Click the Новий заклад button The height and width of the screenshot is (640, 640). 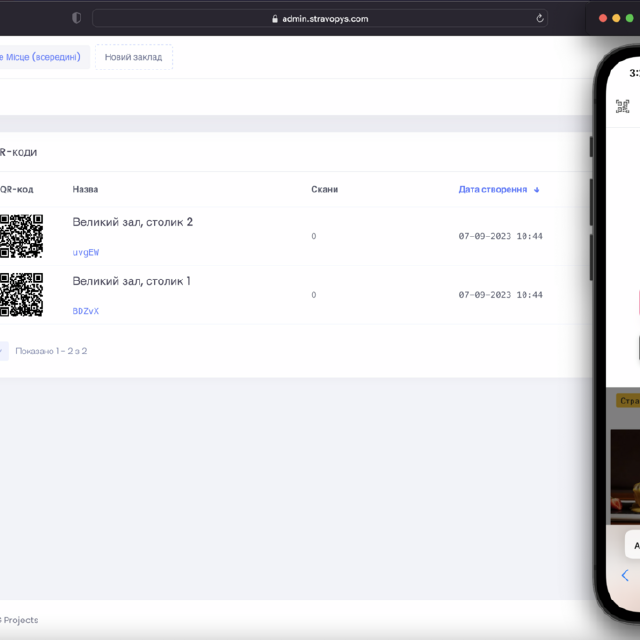click(133, 57)
